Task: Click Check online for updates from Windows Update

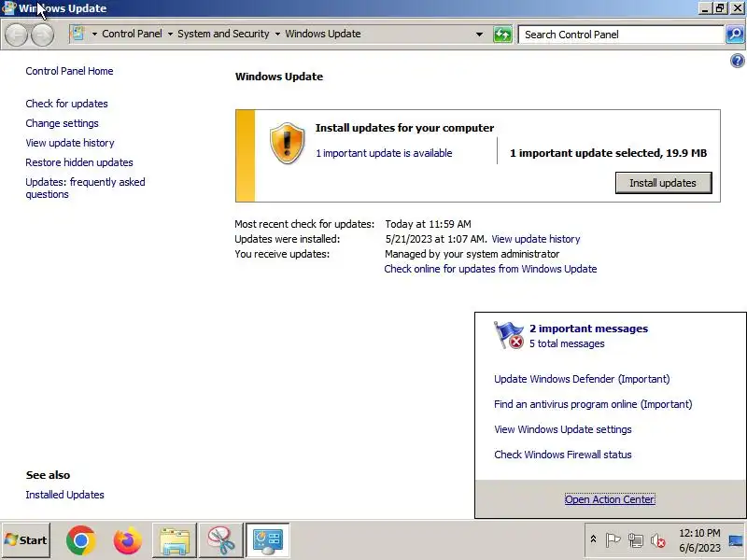Action: [x=490, y=269]
